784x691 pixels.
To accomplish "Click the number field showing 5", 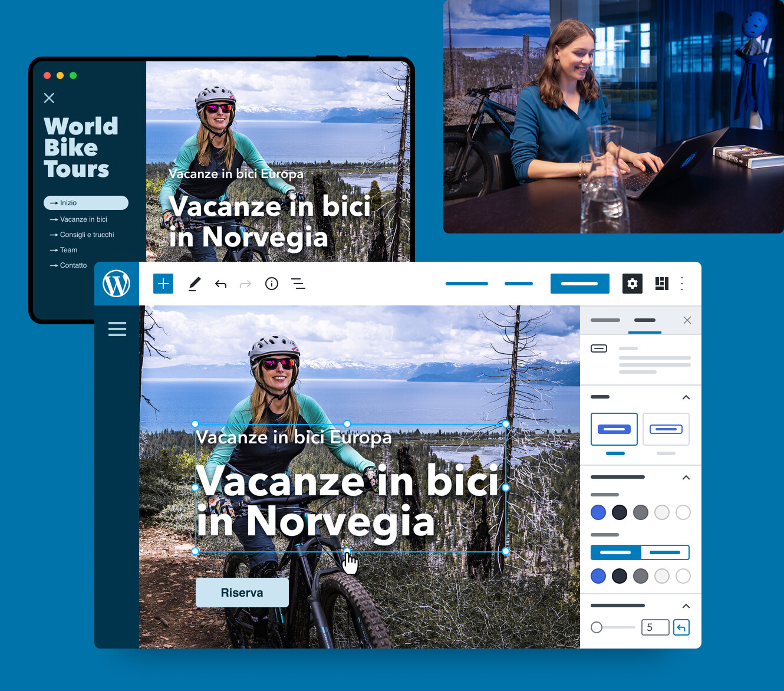I will click(655, 627).
